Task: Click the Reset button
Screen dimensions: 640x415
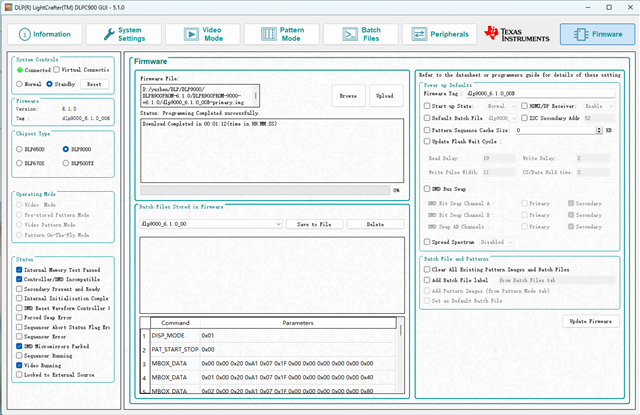Action: pyautogui.click(x=94, y=84)
